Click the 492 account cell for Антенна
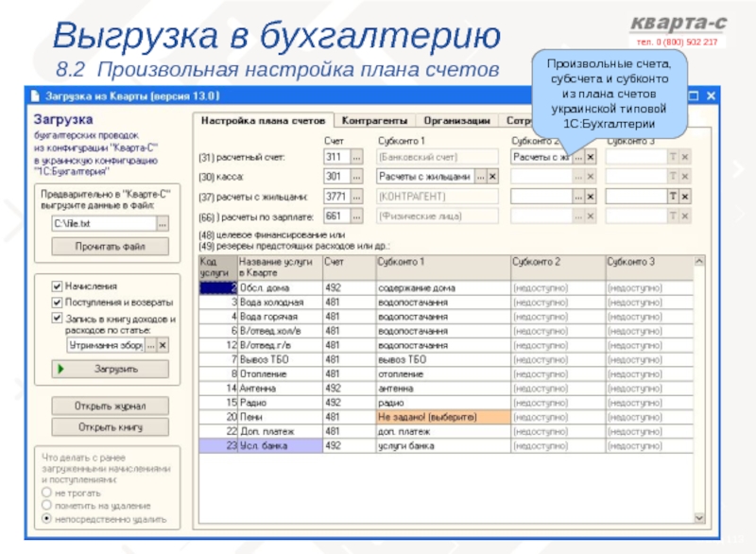This screenshot has width=756, height=554. click(349, 389)
